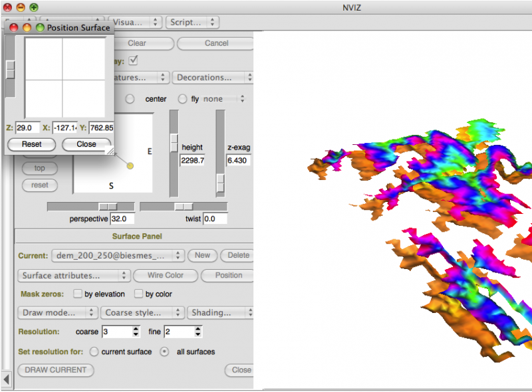Click the coarse resolution stepper arrows
The width and height of the screenshot is (532, 392).
click(136, 332)
